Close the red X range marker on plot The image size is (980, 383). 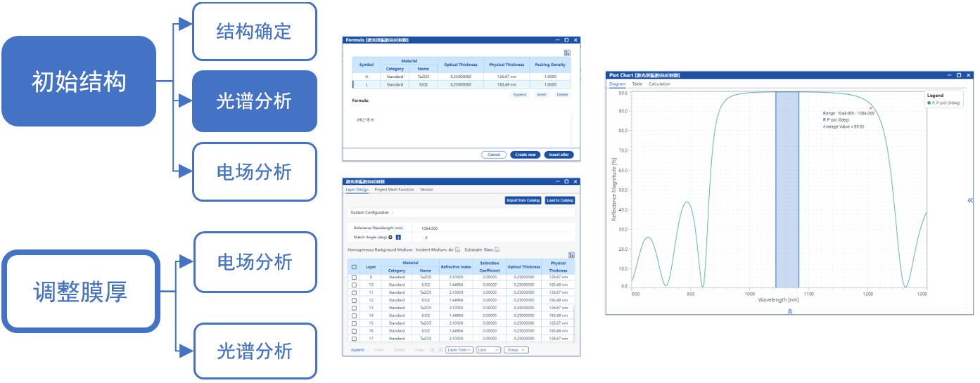point(871,108)
